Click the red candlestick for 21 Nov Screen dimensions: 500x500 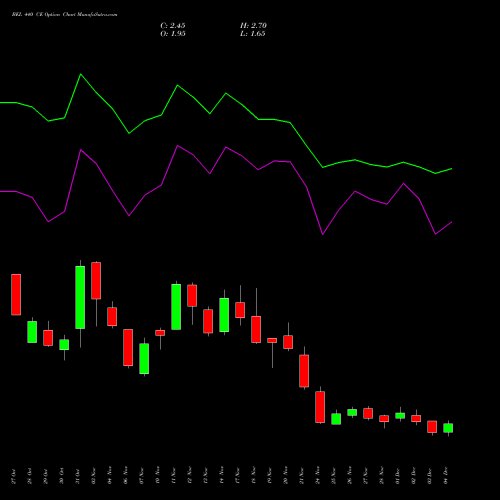[x=304, y=371]
